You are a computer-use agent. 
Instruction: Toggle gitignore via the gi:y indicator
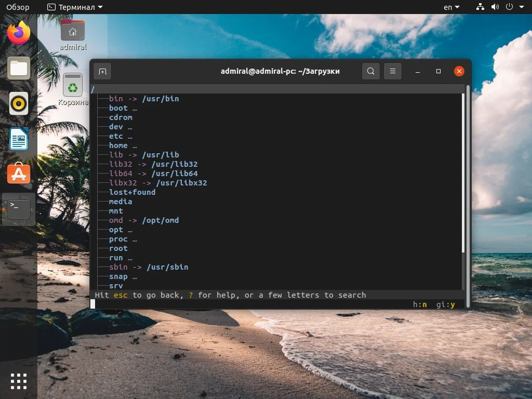(x=446, y=304)
